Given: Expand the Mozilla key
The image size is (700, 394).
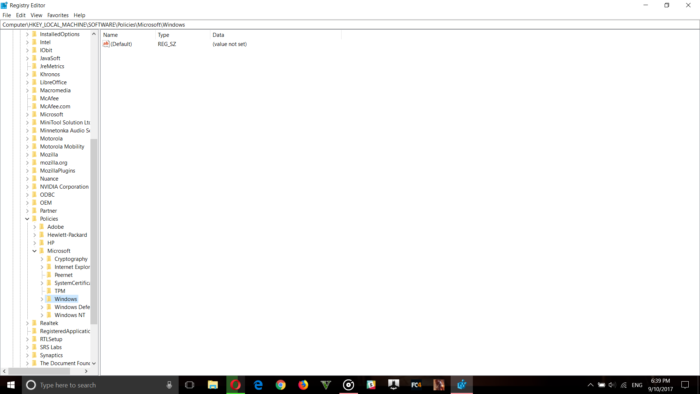Looking at the screenshot, I should (27, 154).
